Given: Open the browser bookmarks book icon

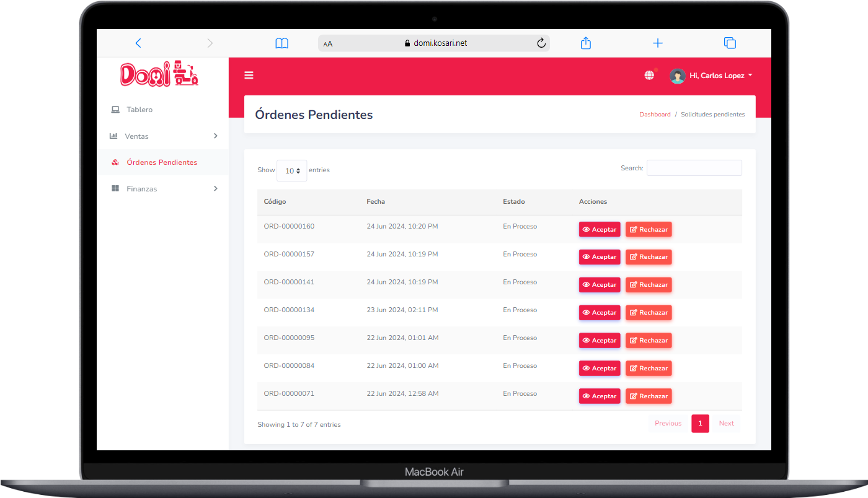Looking at the screenshot, I should click(281, 43).
